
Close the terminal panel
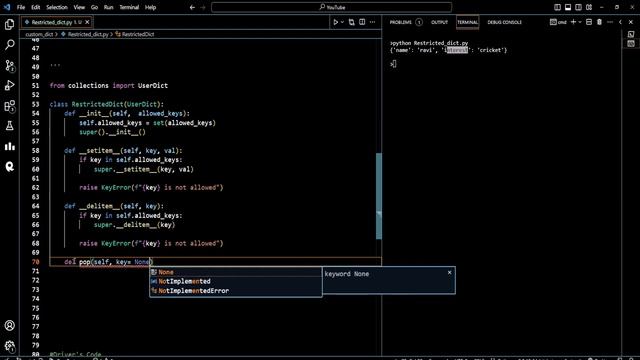(631, 22)
